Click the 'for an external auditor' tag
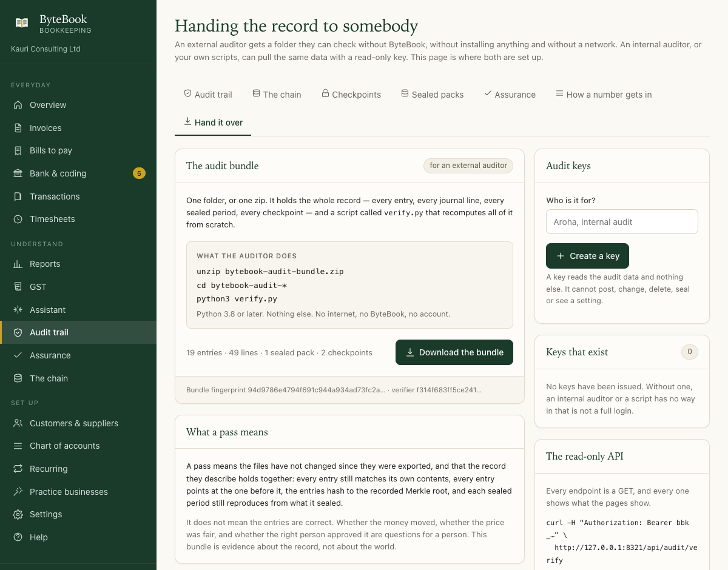The width and height of the screenshot is (728, 570). click(468, 166)
